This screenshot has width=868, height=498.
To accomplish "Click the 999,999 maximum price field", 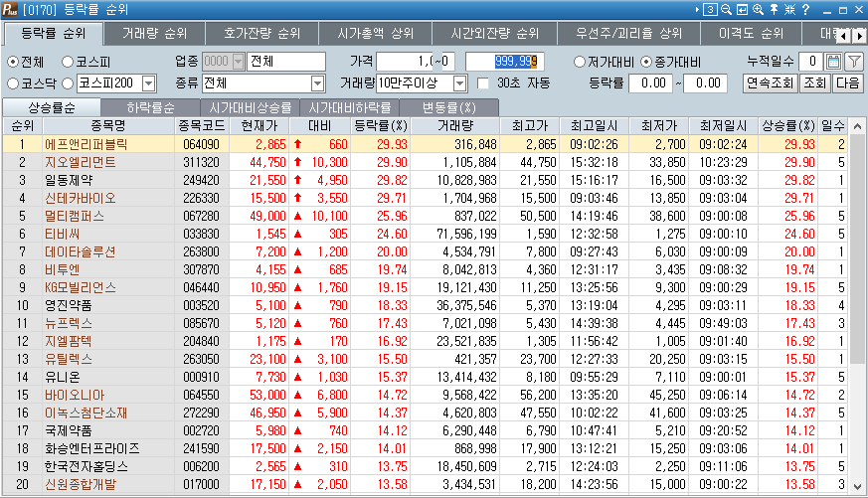I will pos(505,62).
